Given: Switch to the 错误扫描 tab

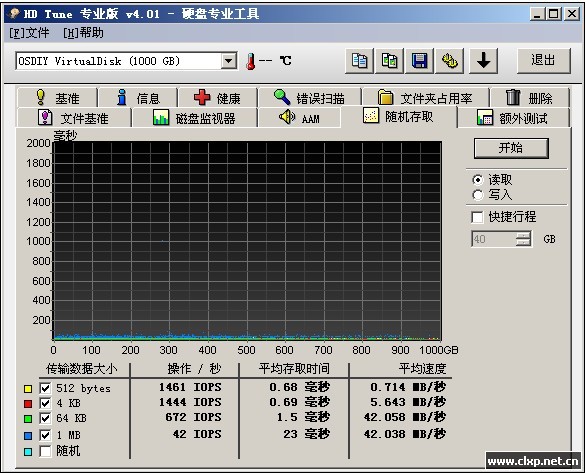Looking at the screenshot, I should tap(310, 98).
